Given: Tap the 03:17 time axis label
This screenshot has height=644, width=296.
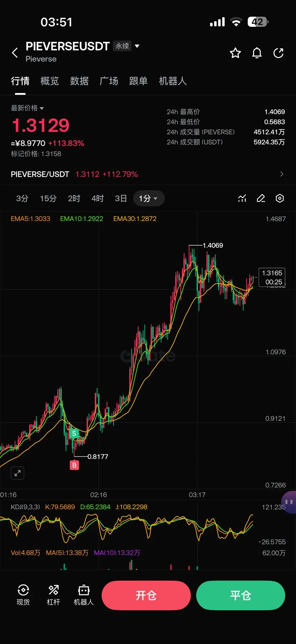Looking at the screenshot, I should [197, 495].
